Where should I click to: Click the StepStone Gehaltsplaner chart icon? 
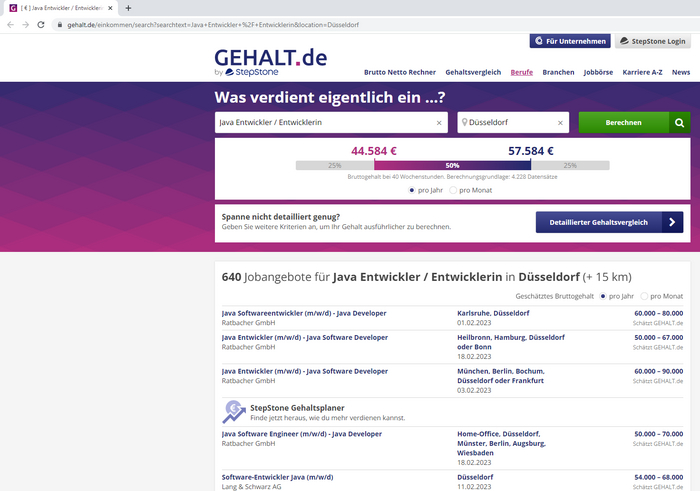pyautogui.click(x=234, y=412)
